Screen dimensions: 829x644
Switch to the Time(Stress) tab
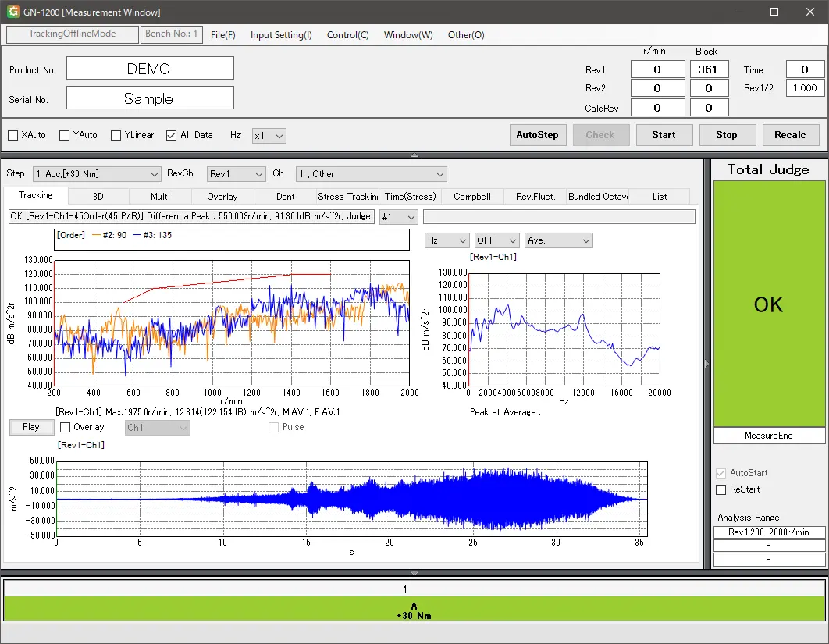(411, 196)
